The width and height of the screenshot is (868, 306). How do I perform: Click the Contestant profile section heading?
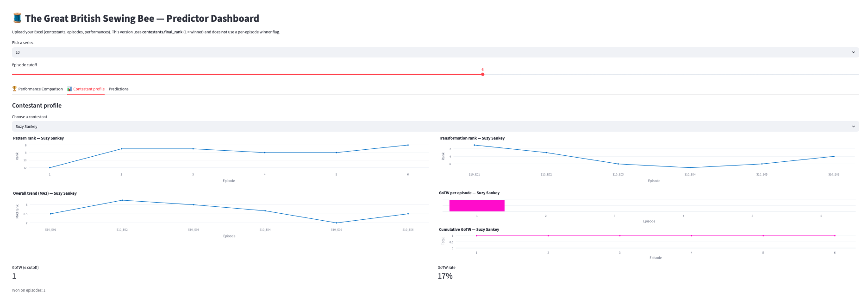tap(37, 106)
